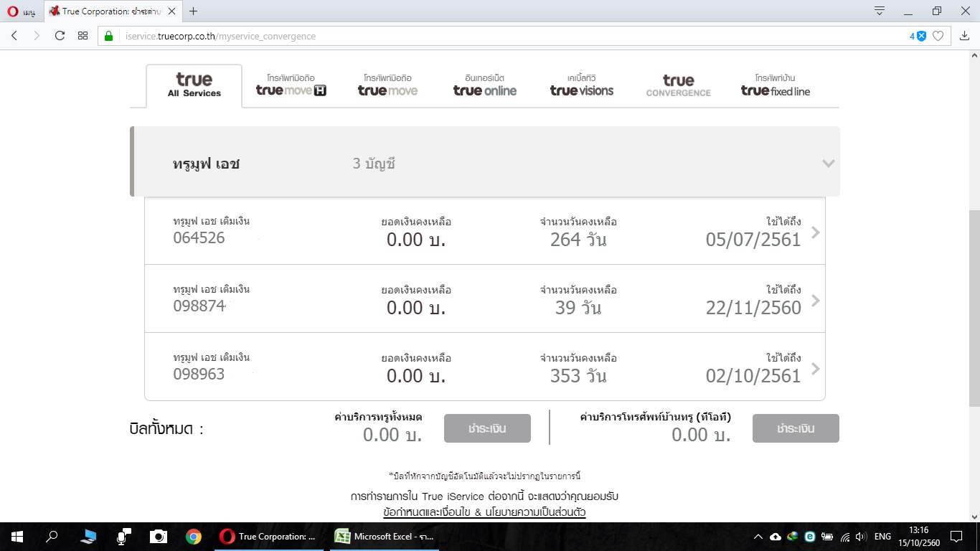Click the 264 วัน remaining days value

578,240
